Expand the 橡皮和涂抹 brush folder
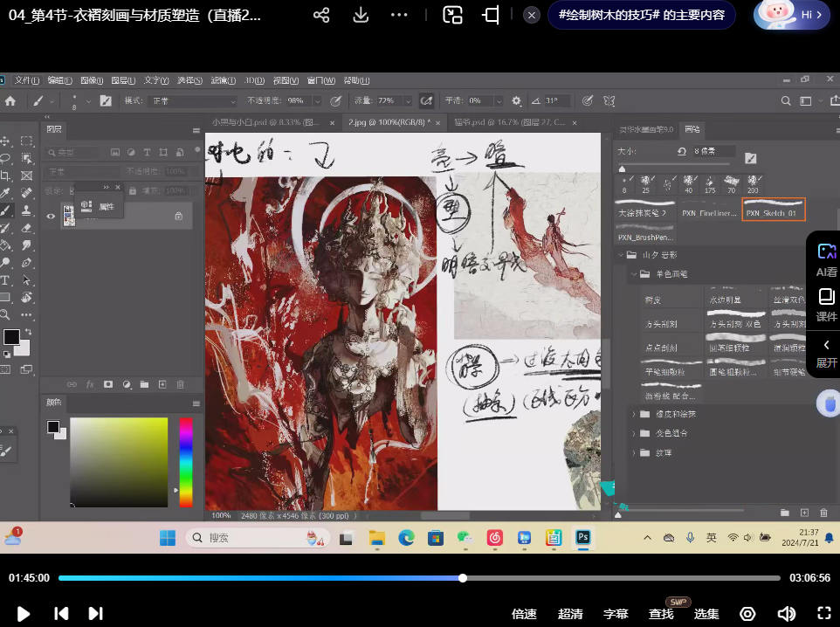This screenshot has height=627, width=840. pyautogui.click(x=634, y=413)
